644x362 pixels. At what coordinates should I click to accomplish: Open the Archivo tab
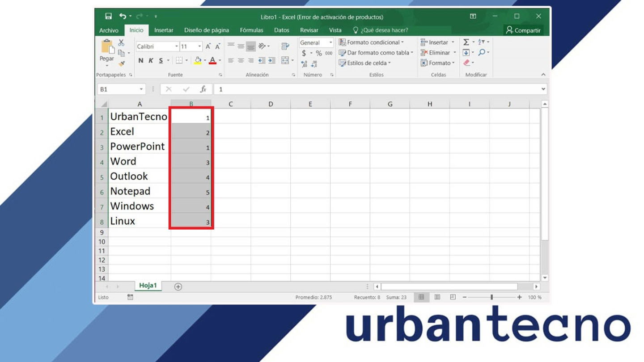point(109,30)
